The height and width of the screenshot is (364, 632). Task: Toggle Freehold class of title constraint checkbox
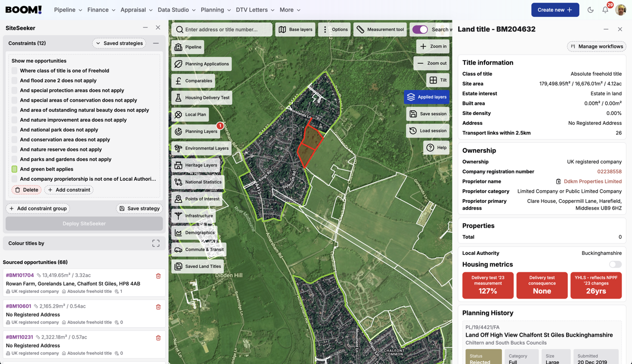[x=14, y=71]
